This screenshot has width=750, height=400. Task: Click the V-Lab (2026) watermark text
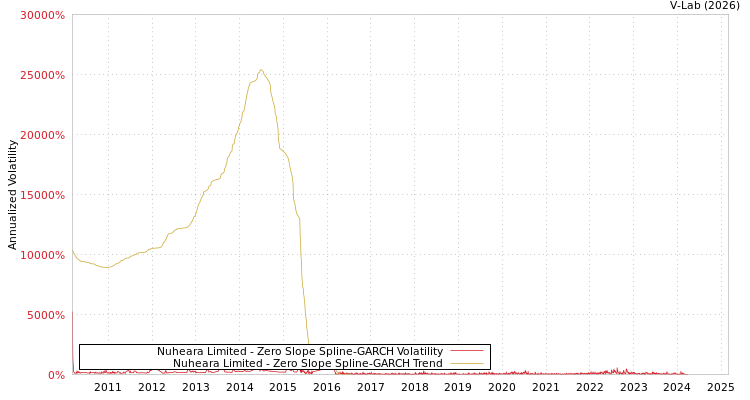pos(705,5)
